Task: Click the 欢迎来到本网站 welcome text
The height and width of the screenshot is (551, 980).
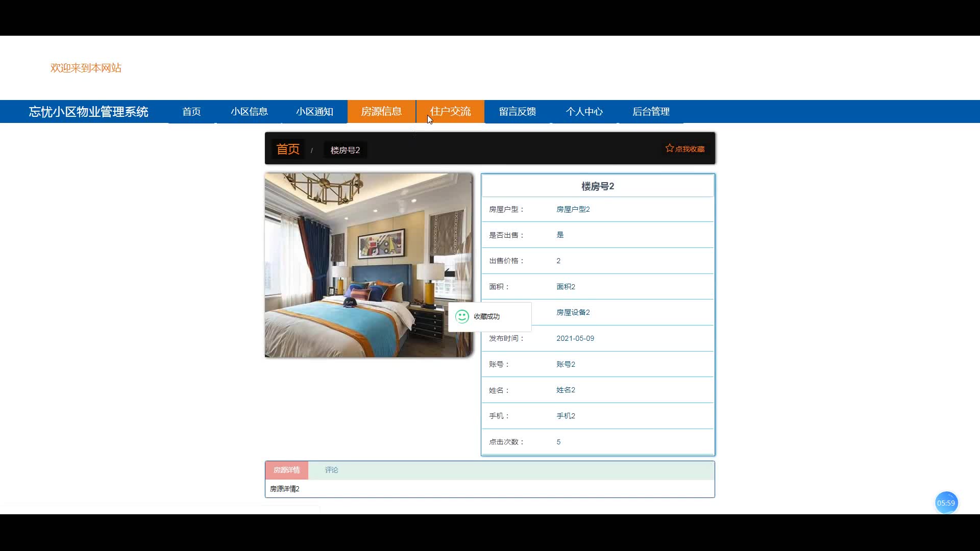Action: [86, 68]
